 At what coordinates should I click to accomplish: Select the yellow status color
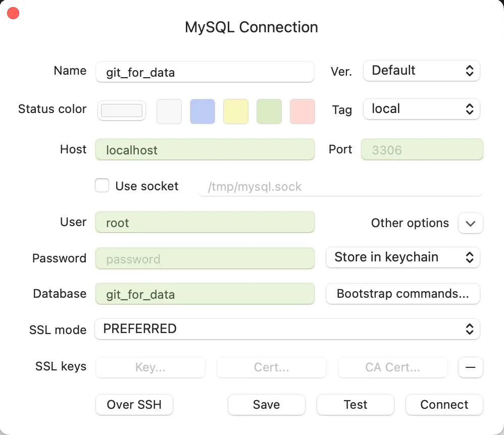pos(236,112)
